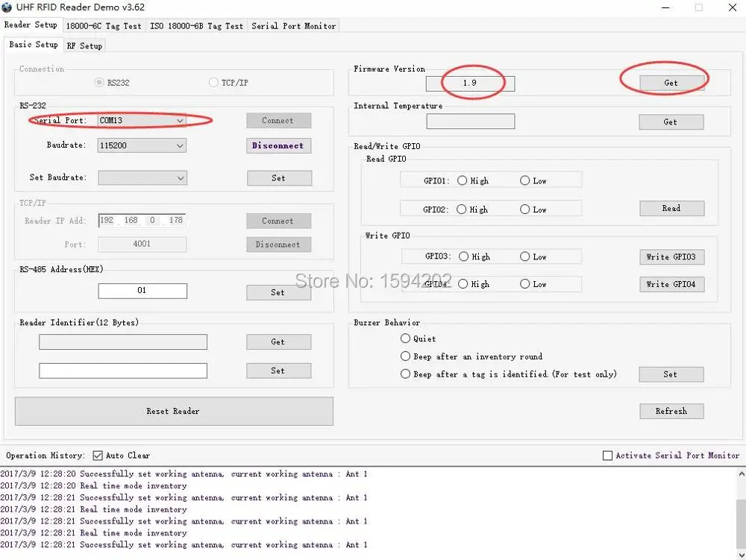Image resolution: width=746 pixels, height=560 pixels.
Task: Click the Reset Reader button
Action: pyautogui.click(x=173, y=411)
